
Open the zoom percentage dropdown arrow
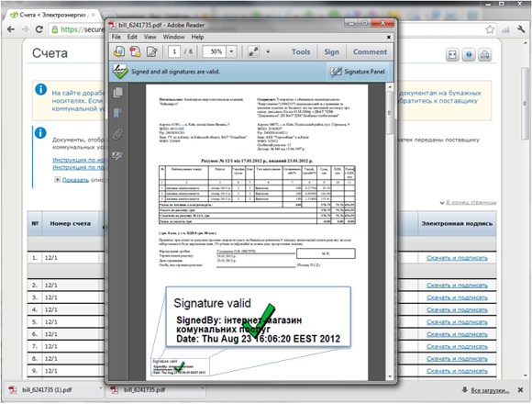tap(231, 51)
